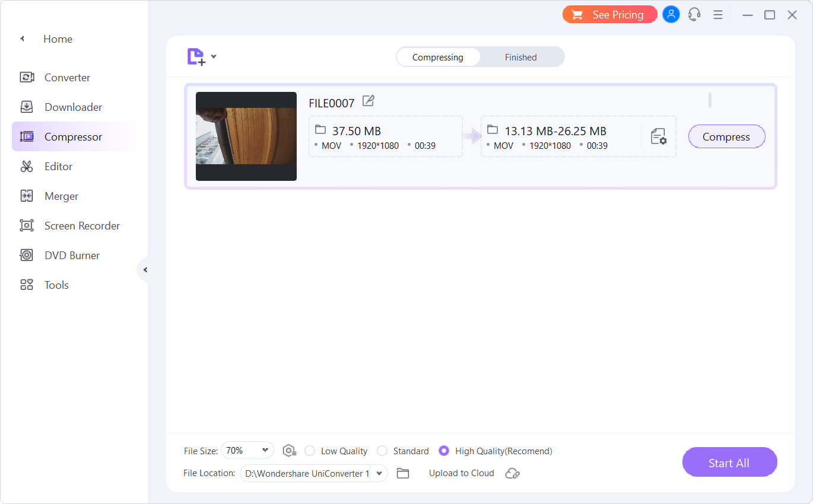Minimize the UniConverter window

(x=748, y=15)
